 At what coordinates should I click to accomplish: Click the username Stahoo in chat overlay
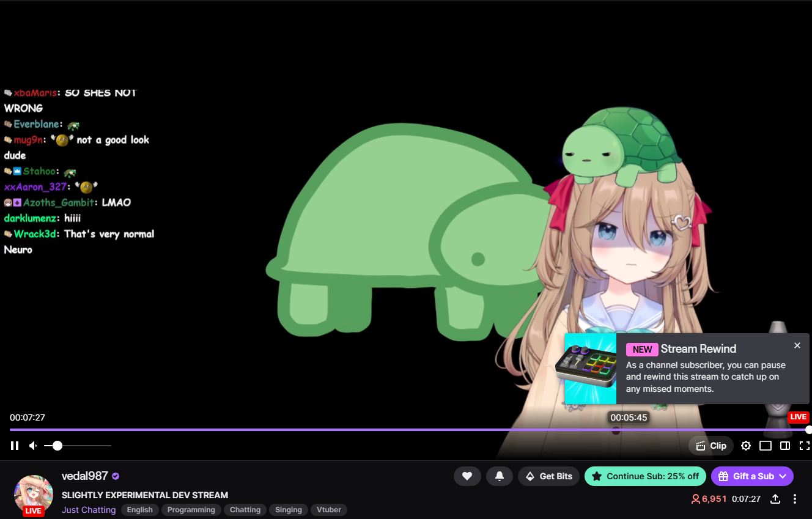click(x=40, y=171)
